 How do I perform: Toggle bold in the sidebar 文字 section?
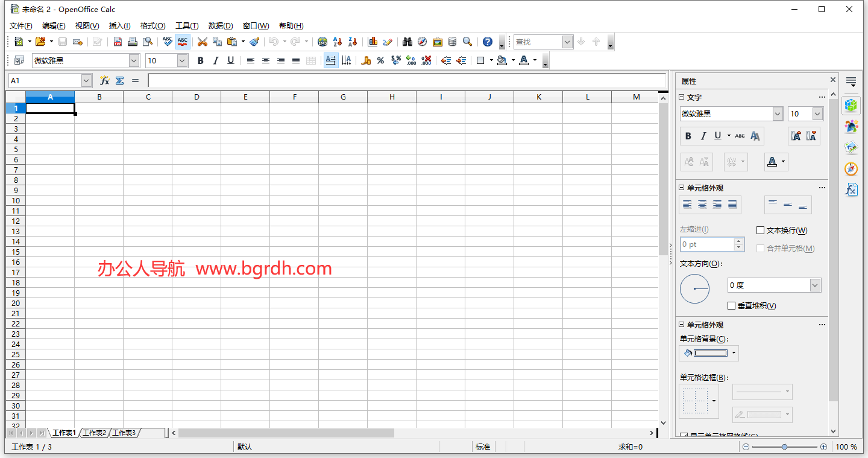point(688,136)
